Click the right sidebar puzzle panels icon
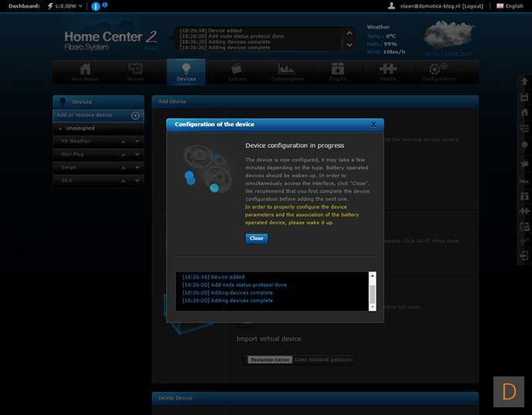This screenshot has height=415, width=532. 524,211
